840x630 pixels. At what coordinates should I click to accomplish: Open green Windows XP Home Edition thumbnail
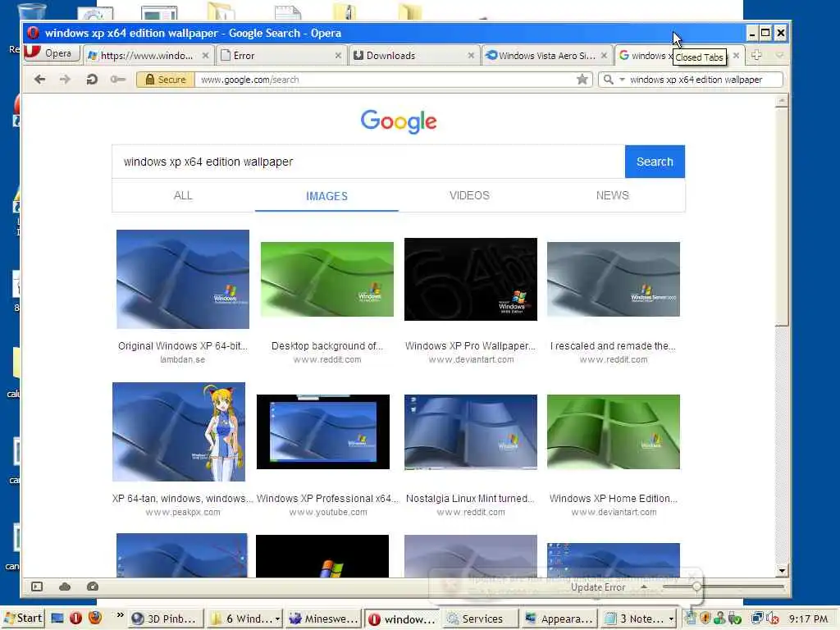pyautogui.click(x=614, y=431)
